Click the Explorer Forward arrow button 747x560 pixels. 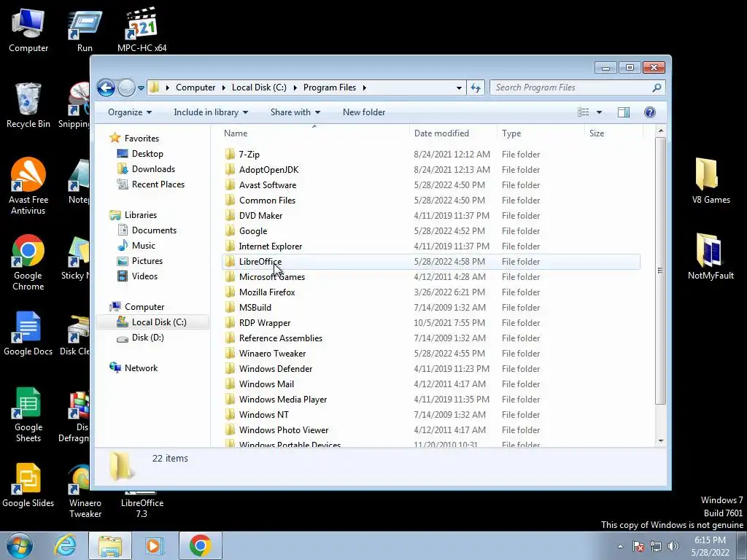126,87
